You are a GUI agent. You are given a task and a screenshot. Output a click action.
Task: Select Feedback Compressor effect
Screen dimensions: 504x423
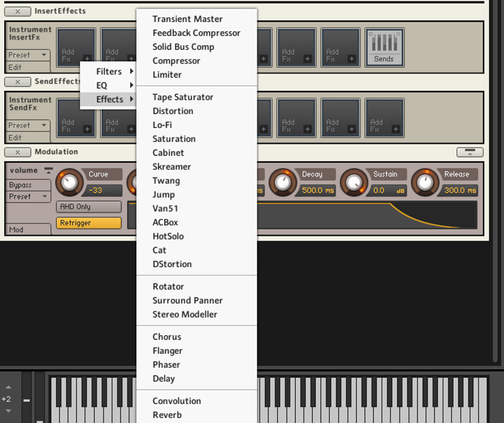196,33
